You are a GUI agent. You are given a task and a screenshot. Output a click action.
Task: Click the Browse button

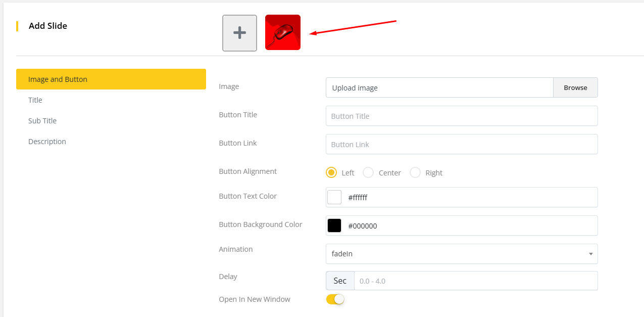click(x=575, y=87)
